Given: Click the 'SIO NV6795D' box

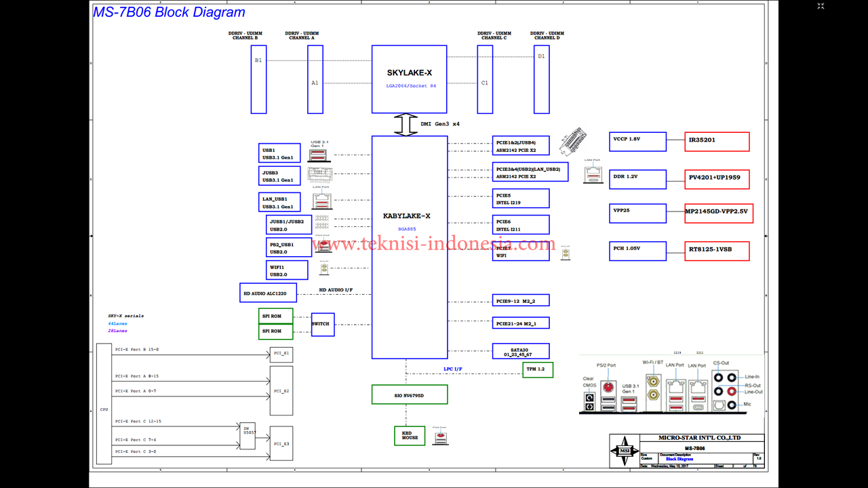Looking at the screenshot, I should point(410,394).
